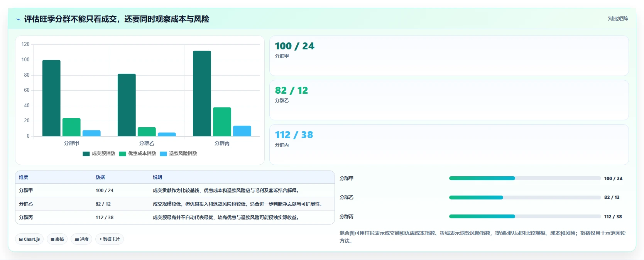The height and width of the screenshot is (260, 644).
Task: Click the 说明 column header
Action: (x=157, y=177)
